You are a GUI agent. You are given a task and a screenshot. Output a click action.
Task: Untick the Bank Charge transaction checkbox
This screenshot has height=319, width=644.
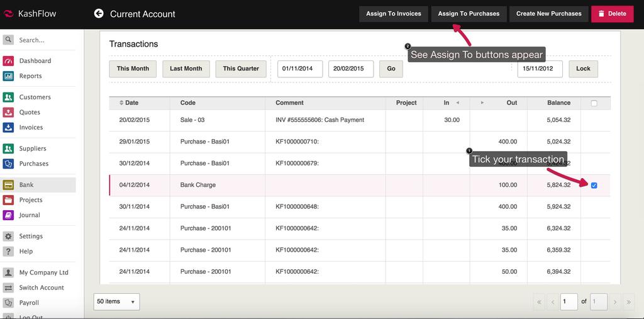pos(594,185)
